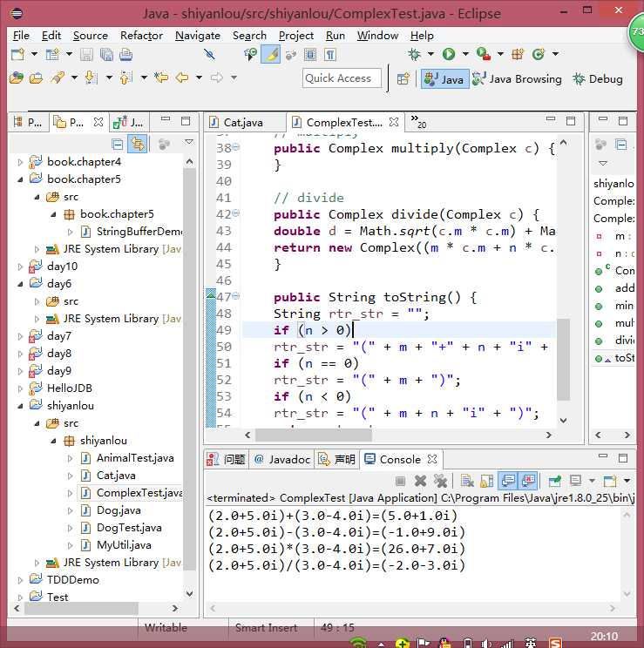Click the Last Edit Location icon

(161, 78)
